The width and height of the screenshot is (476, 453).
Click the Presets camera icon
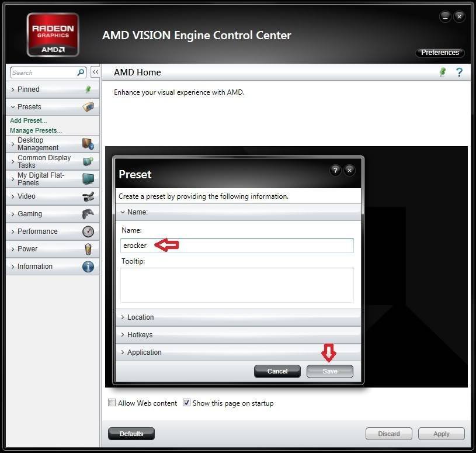tap(88, 106)
